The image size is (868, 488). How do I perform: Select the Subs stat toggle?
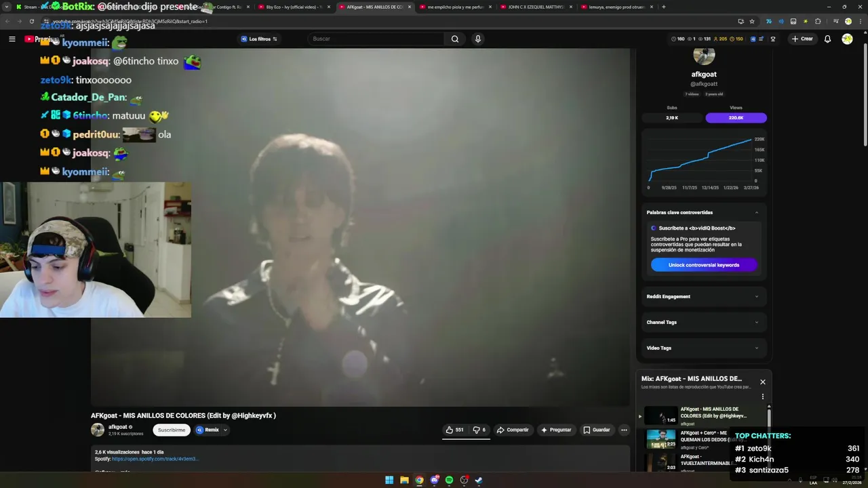(x=672, y=118)
